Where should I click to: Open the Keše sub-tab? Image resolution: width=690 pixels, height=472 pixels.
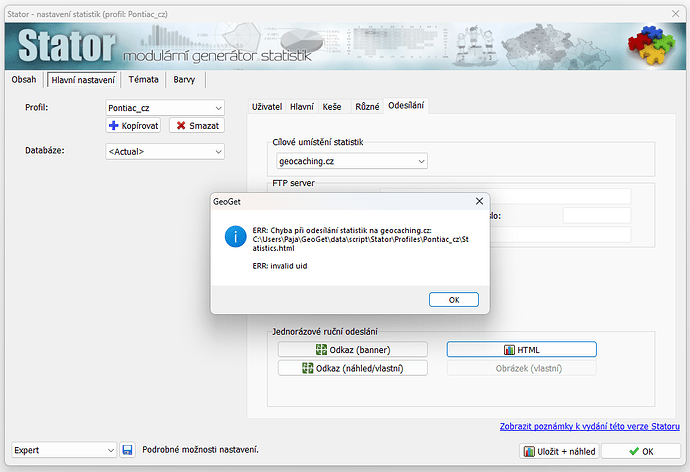332,106
